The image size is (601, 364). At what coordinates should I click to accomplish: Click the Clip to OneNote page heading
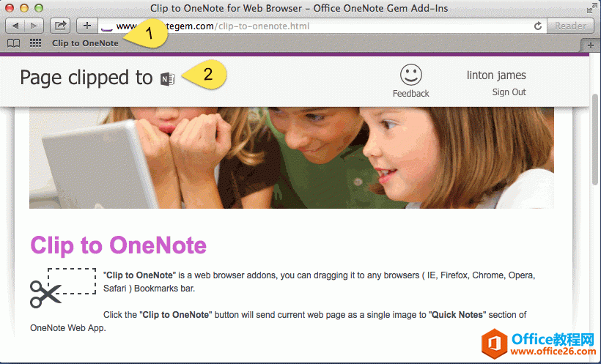click(119, 245)
